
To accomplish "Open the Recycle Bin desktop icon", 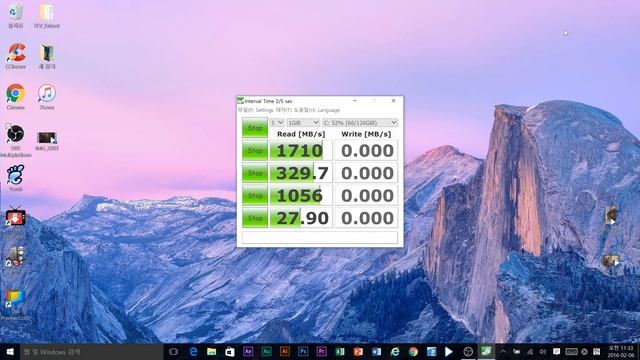I will pyautogui.click(x=16, y=16).
